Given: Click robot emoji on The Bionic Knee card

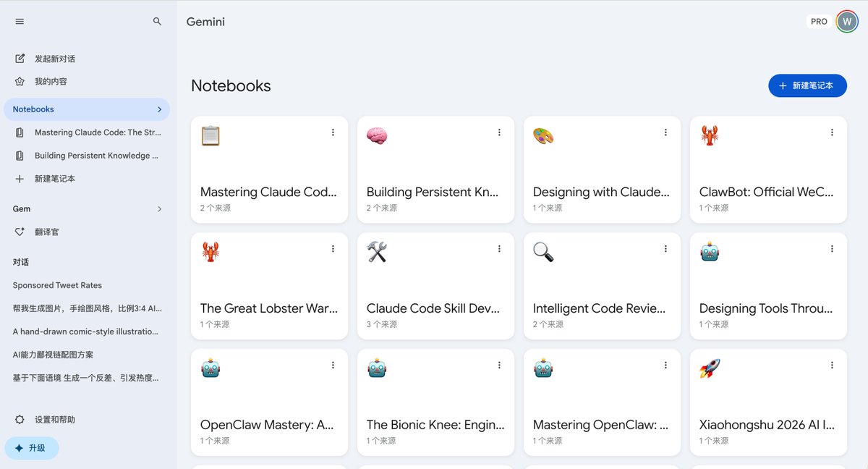Looking at the screenshot, I should [x=377, y=368].
